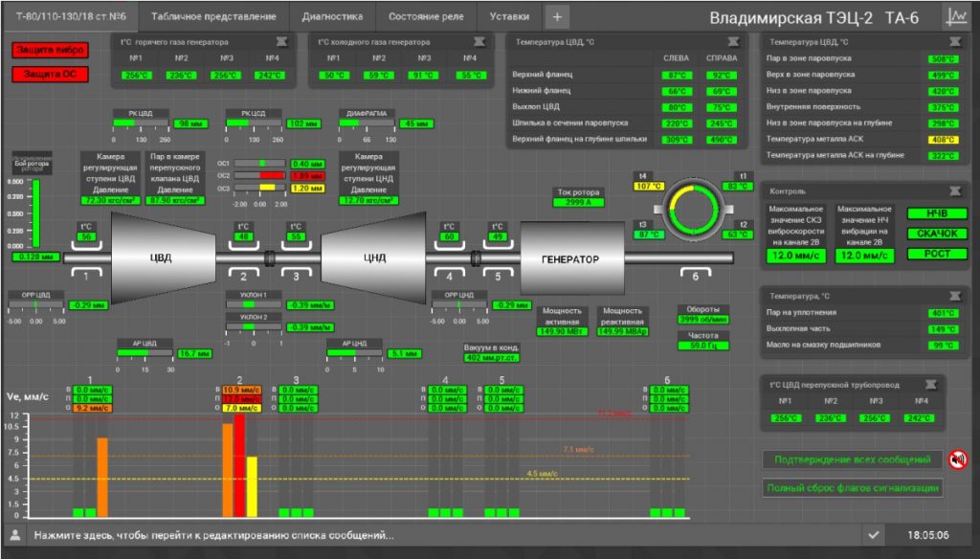The image size is (980, 559).
Task: Click the УКЛОН 1 gauge bar
Action: 254,304
